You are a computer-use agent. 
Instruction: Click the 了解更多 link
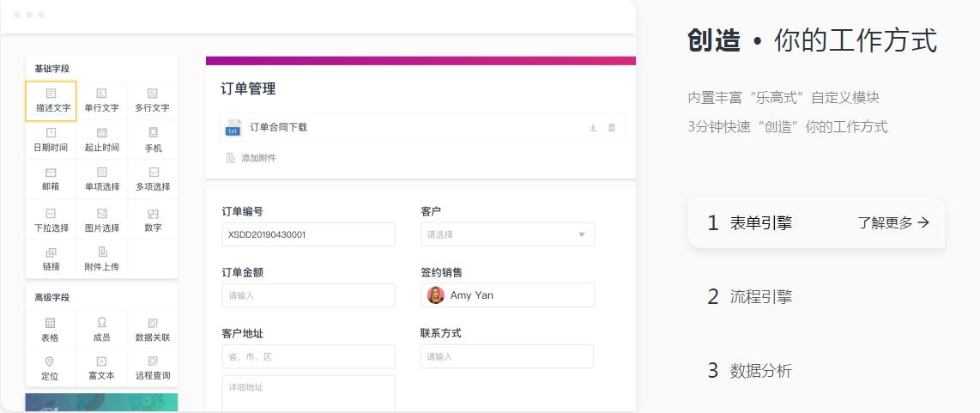click(893, 223)
